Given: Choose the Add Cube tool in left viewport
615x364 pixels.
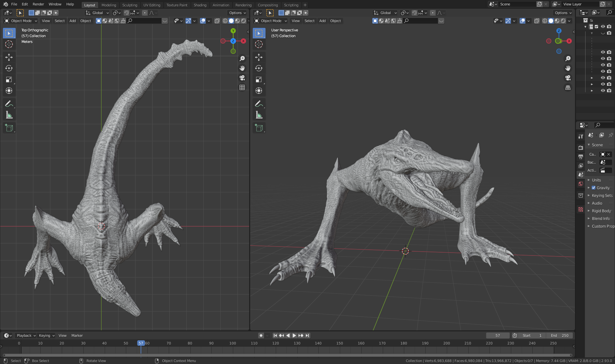Looking at the screenshot, I should point(9,128).
